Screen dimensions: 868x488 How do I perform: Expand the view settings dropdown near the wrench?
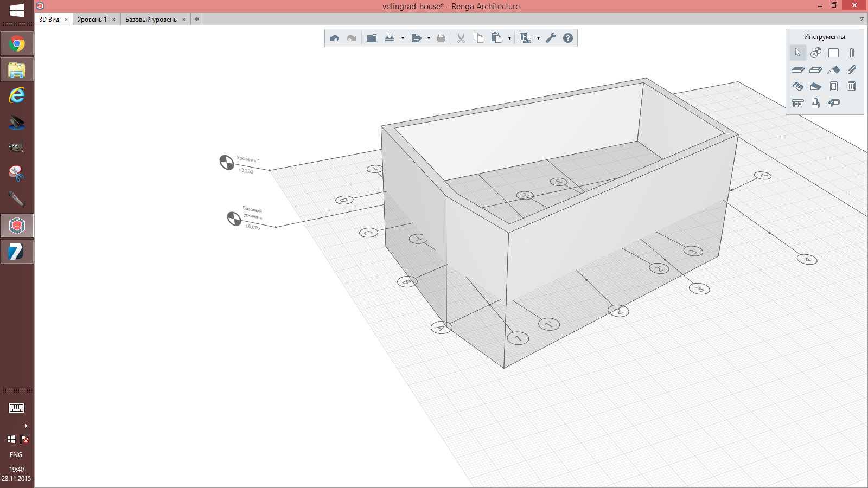pyautogui.click(x=538, y=38)
